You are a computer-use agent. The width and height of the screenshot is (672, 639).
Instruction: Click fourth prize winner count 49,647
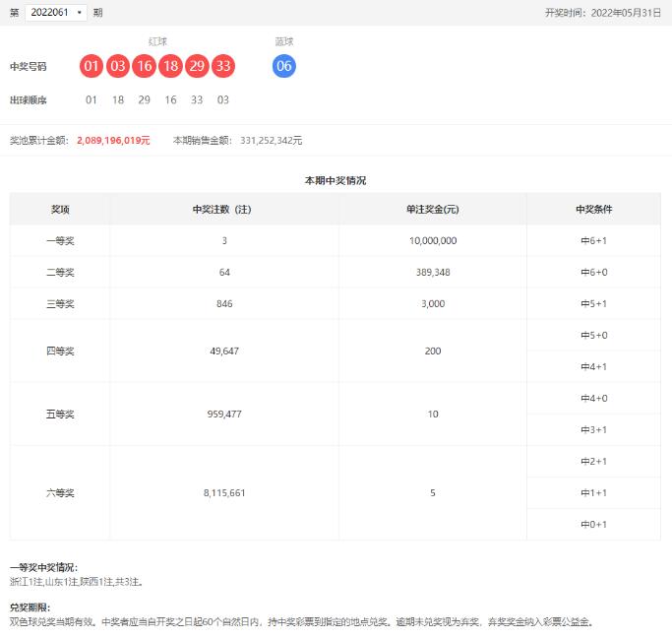click(224, 351)
